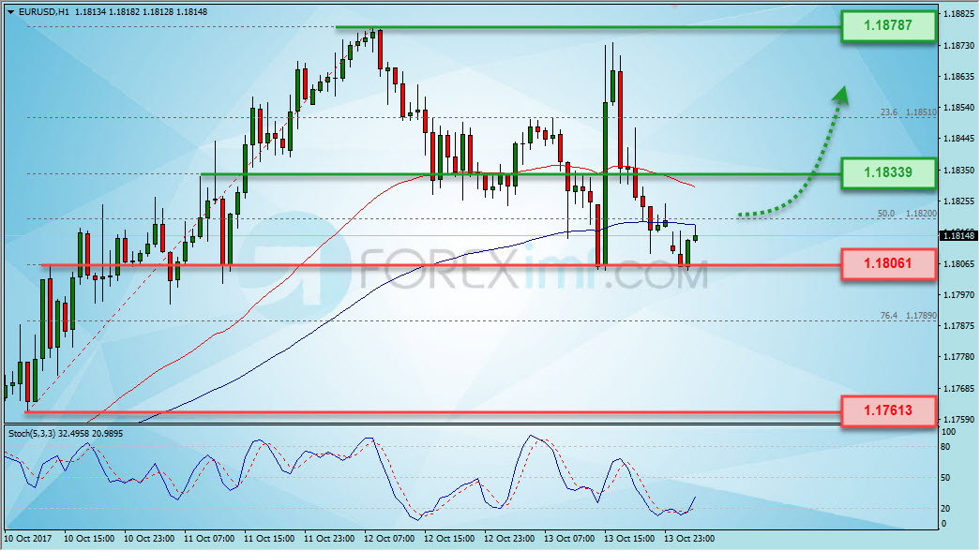
Task: Click the stochastic scale value 50
Action: pos(945,478)
